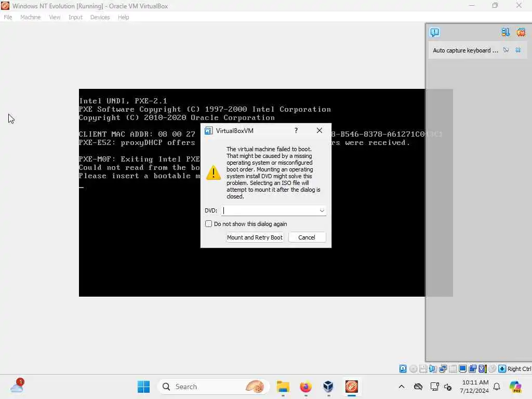Click the network tray icon
Screen dimensions: 532x399
coord(434,387)
